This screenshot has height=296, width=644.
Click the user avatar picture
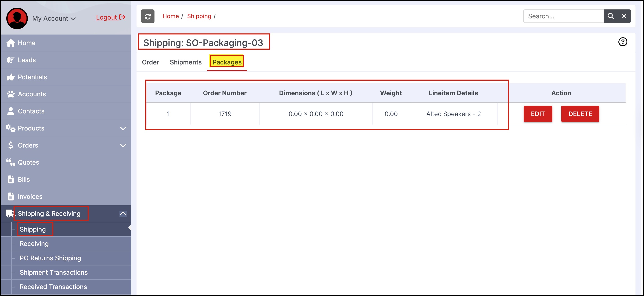point(17,18)
